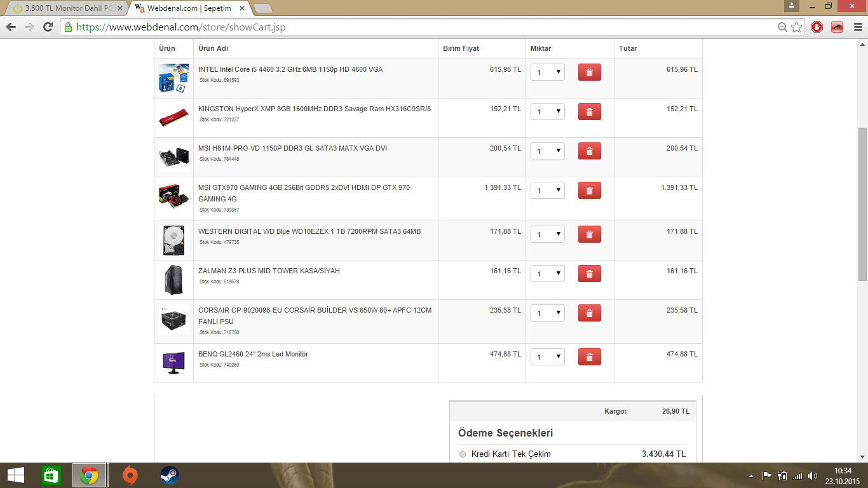This screenshot has width=868, height=488.
Task: Open the power status icon in tray
Action: pos(782,476)
